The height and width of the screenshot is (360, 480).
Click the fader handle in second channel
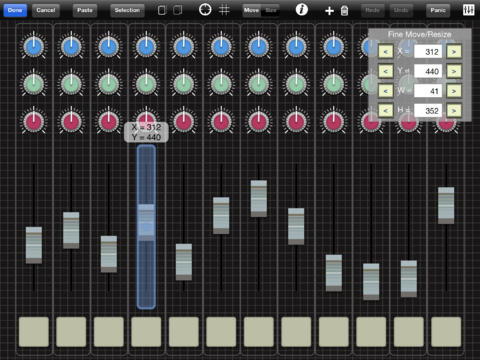pos(71,230)
